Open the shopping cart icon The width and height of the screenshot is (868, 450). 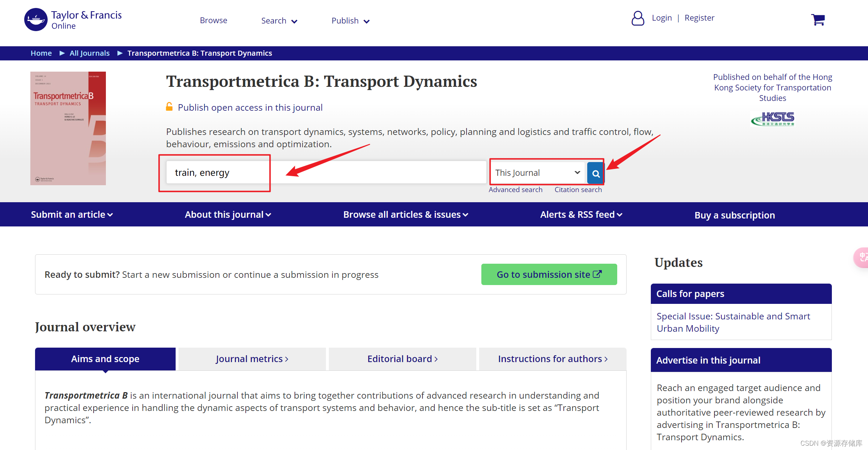pyautogui.click(x=818, y=20)
